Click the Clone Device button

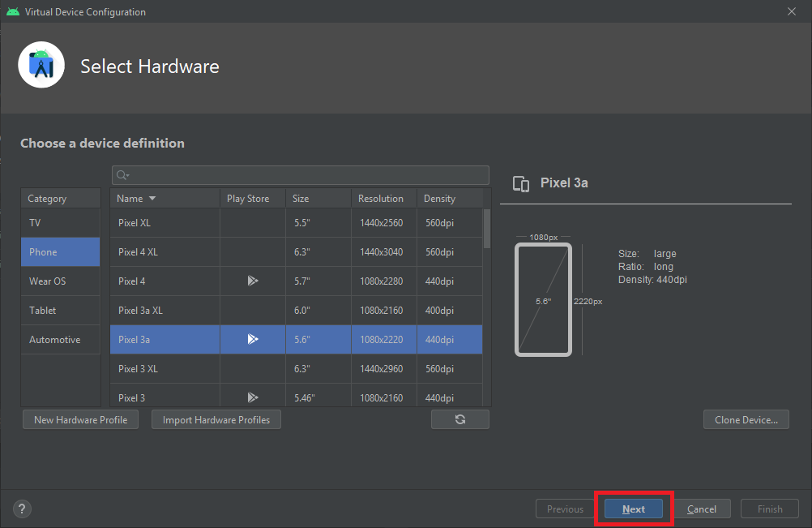point(746,419)
